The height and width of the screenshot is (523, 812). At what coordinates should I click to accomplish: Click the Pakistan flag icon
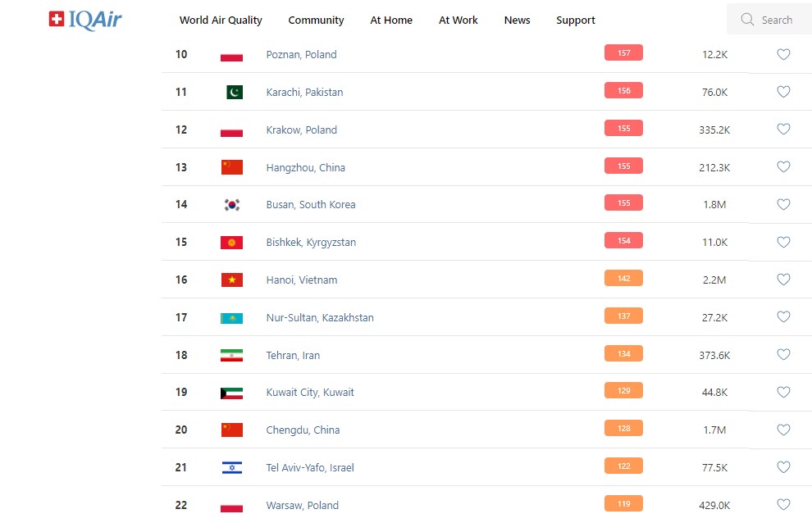tap(235, 92)
